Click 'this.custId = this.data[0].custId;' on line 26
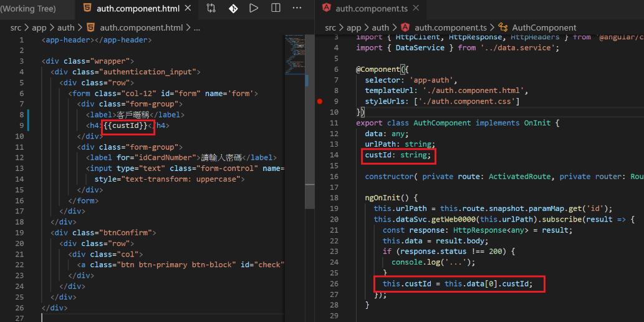 click(458, 284)
